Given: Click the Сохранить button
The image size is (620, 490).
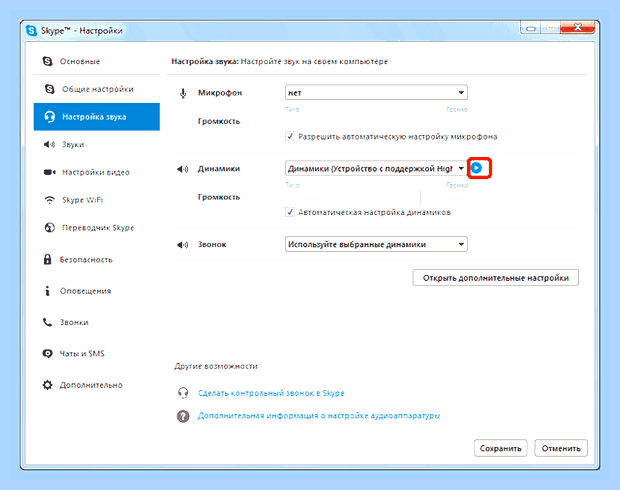Looking at the screenshot, I should coord(501,448).
